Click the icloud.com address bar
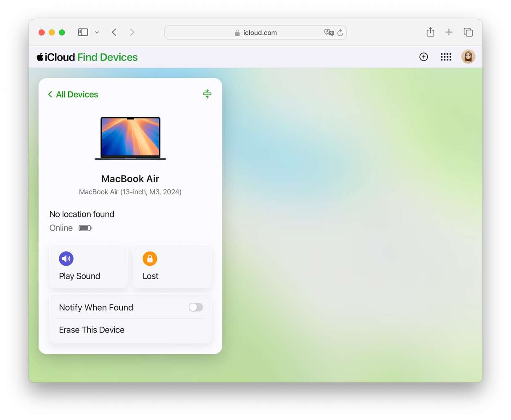Screen dimensions: 511x420 pos(255,32)
